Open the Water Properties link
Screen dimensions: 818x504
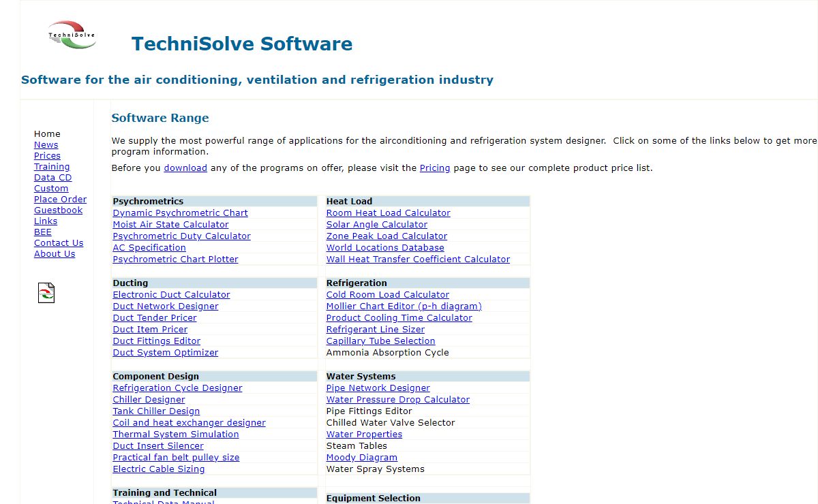click(365, 435)
